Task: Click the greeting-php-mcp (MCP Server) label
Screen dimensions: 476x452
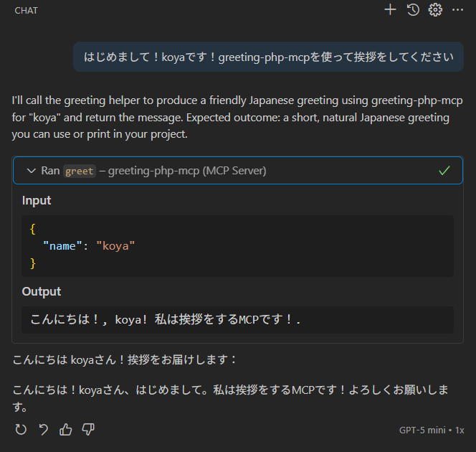Action: (187, 171)
